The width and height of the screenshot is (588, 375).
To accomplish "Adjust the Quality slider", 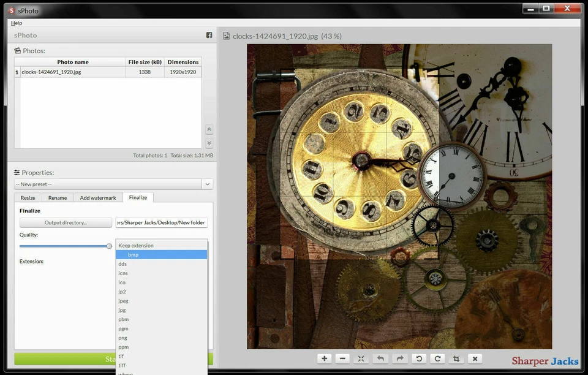I will point(110,246).
